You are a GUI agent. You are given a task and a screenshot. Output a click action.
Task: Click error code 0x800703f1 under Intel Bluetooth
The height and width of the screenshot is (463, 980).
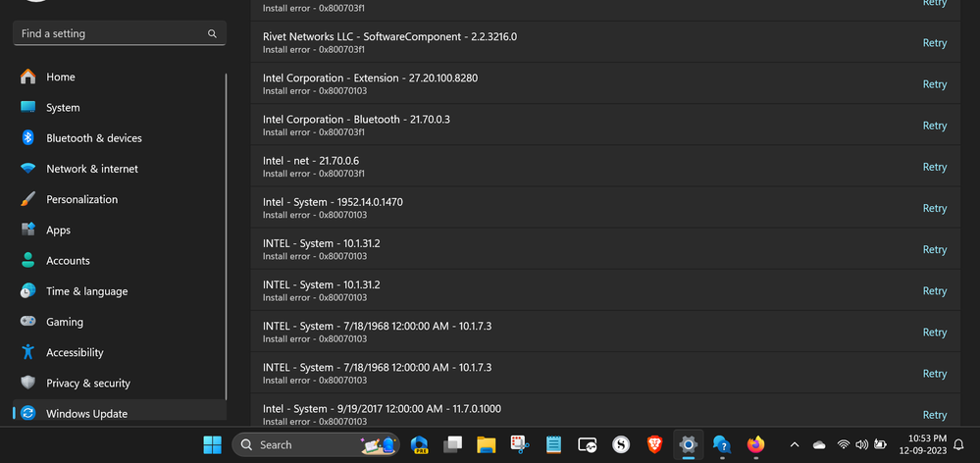tap(342, 132)
